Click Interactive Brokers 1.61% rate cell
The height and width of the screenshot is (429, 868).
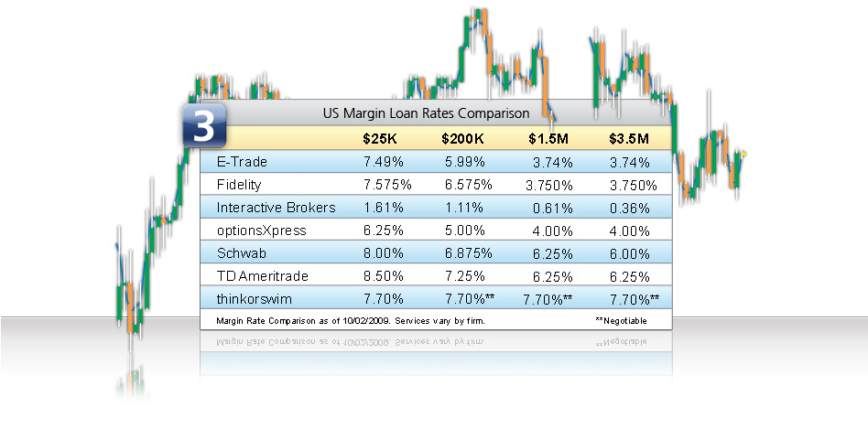pyautogui.click(x=384, y=208)
